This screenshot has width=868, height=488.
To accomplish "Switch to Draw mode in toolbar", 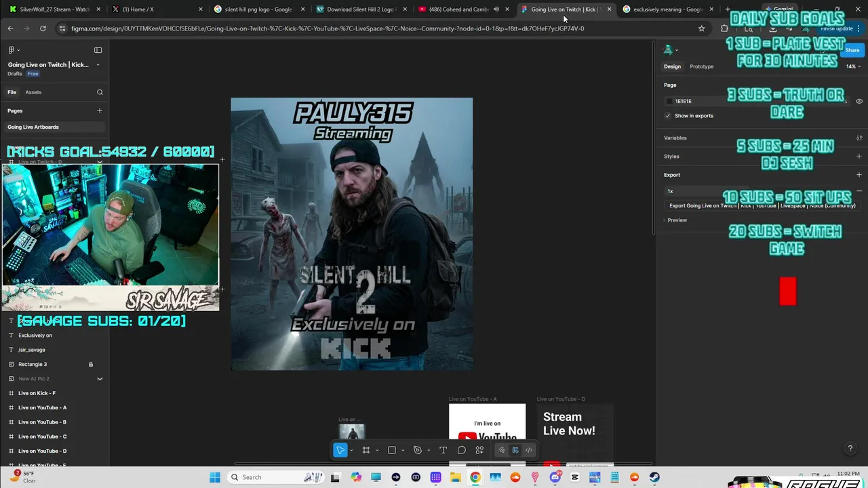I will (502, 450).
